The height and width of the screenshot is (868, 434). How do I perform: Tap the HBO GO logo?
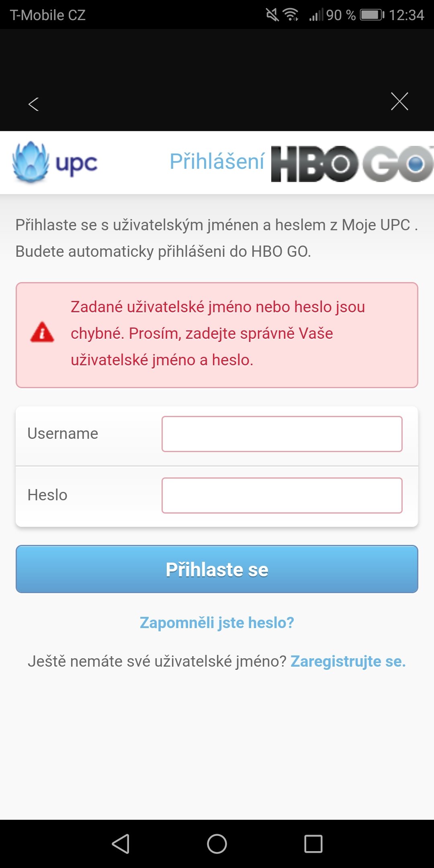click(352, 164)
